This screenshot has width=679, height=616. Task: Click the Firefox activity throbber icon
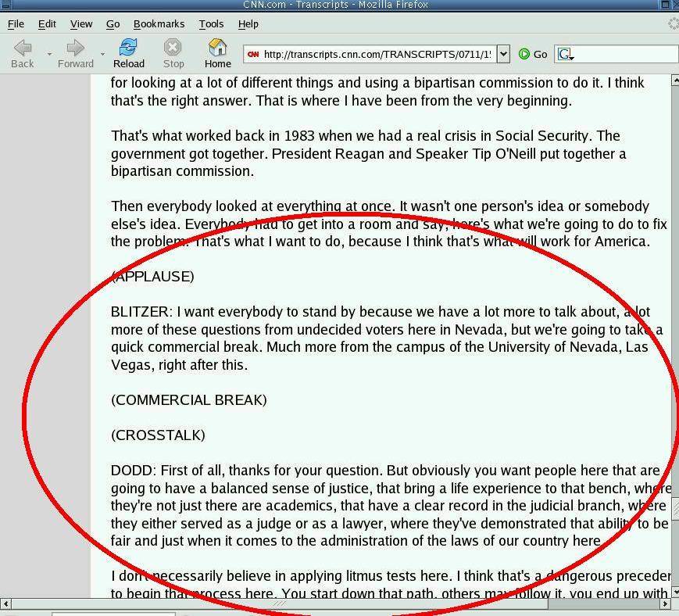click(x=672, y=24)
